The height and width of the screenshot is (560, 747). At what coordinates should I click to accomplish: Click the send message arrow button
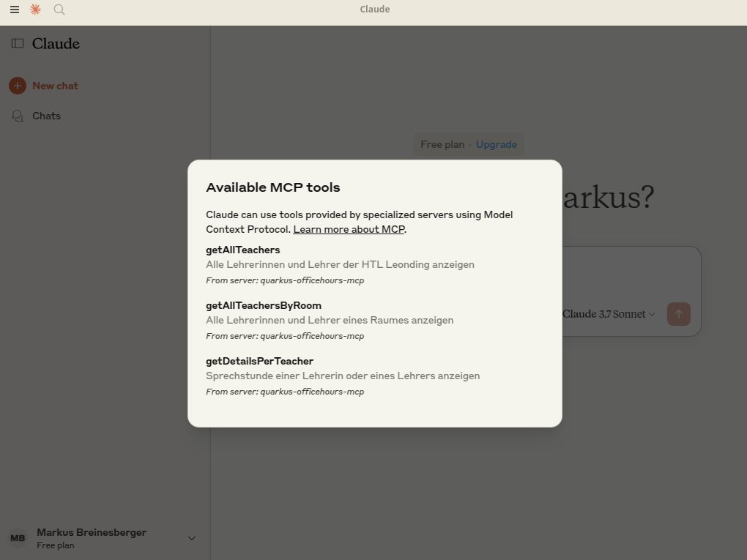[x=679, y=314]
